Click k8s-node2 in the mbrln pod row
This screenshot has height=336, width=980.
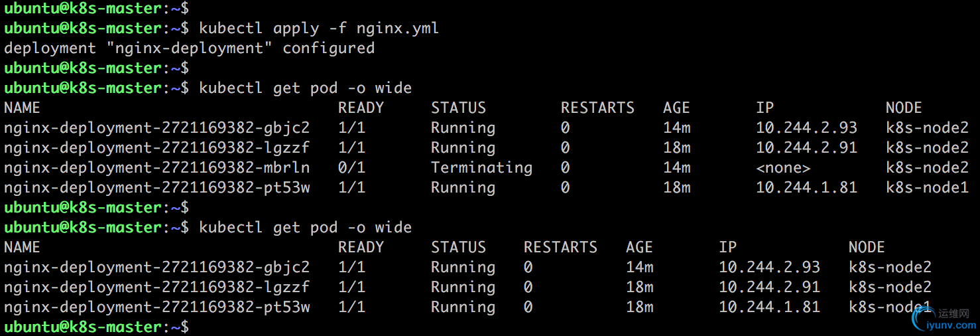pyautogui.click(x=927, y=168)
